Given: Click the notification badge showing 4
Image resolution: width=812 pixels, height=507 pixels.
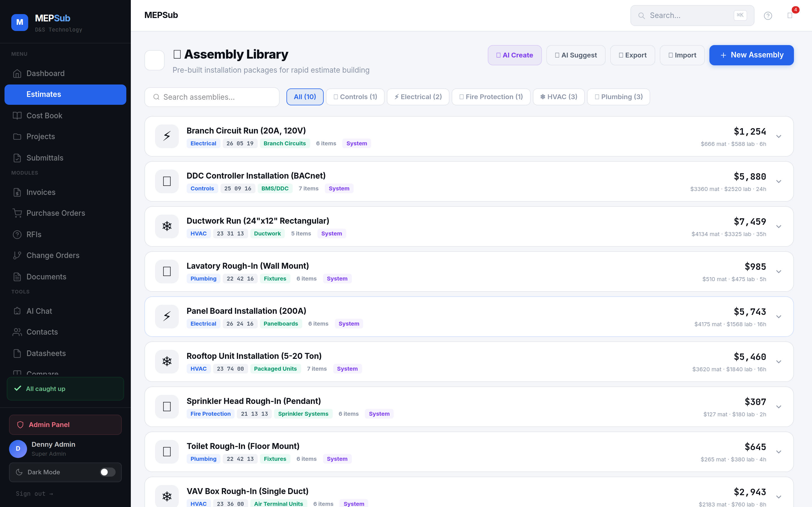Looking at the screenshot, I should (796, 10).
